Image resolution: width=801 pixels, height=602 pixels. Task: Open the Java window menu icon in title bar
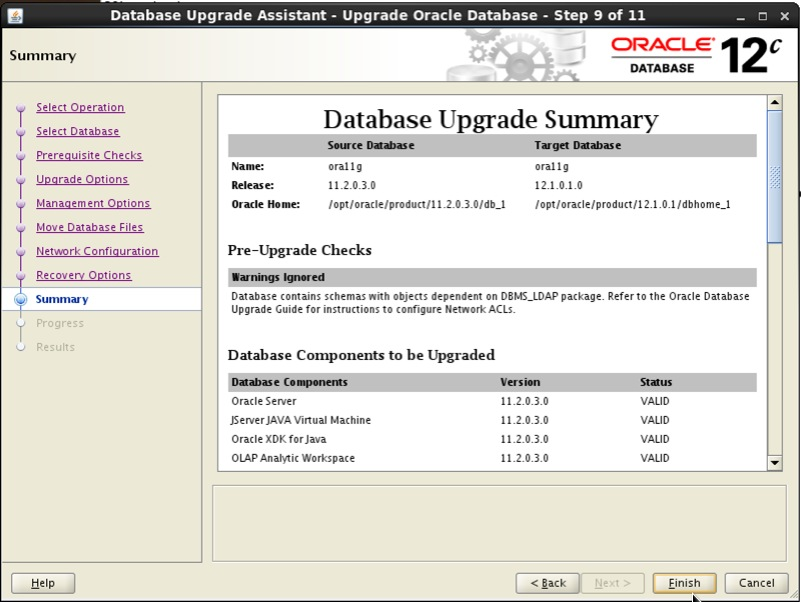(15, 16)
